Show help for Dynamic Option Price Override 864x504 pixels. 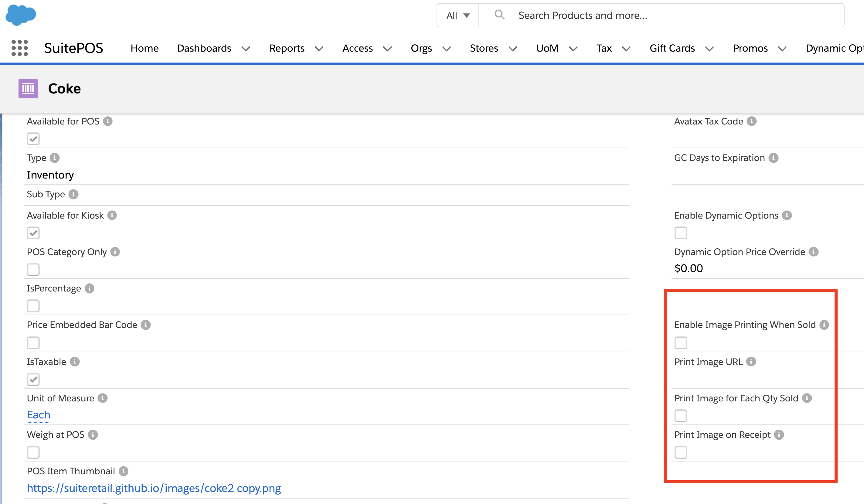coord(813,252)
